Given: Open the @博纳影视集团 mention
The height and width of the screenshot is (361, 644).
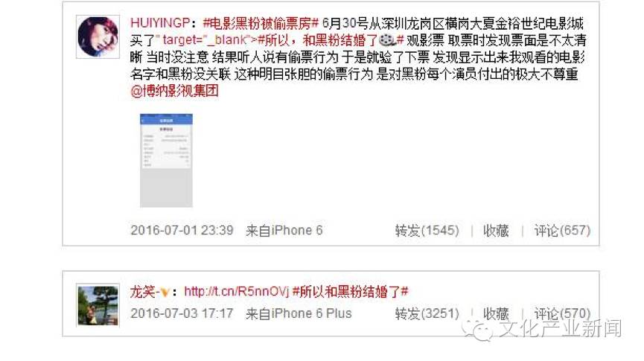Looking at the screenshot, I should (174, 91).
